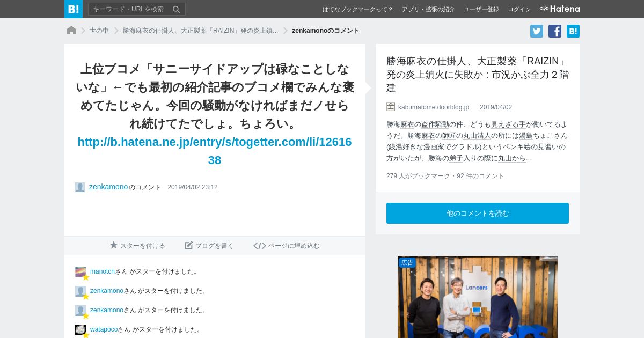Click zenkamono's avatar beside the comment date
Viewport: 644px width, 338px height.
[x=80, y=187]
